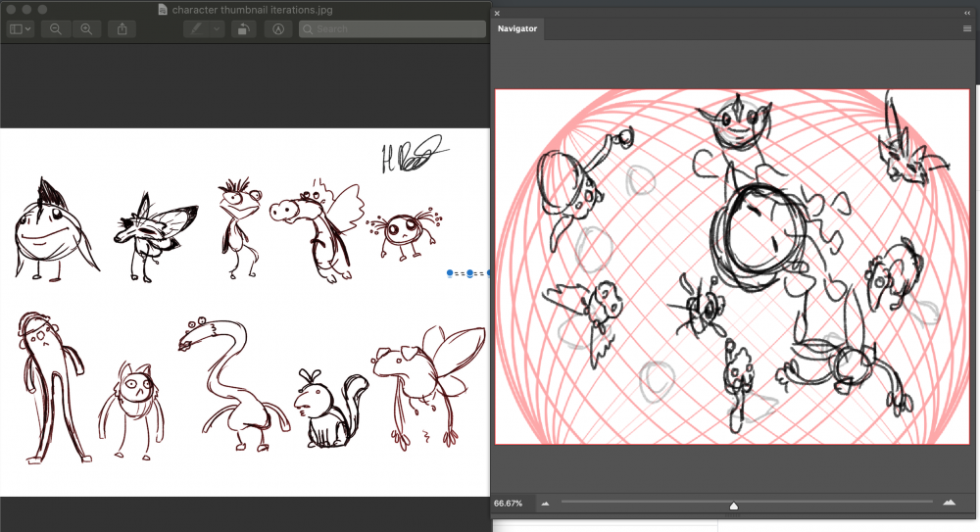Click the character thumbnail iterations.jpg title
This screenshot has width=980, height=532.
coord(252,10)
